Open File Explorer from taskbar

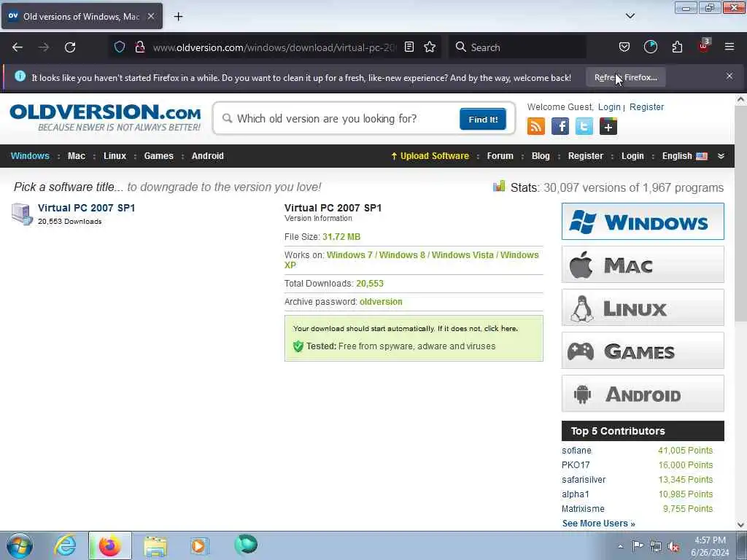155,546
